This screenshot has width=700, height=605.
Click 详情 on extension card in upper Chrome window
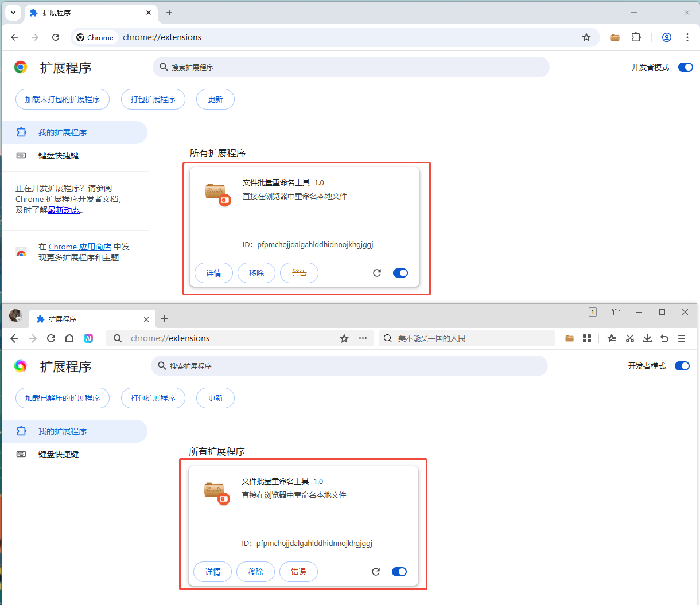213,273
